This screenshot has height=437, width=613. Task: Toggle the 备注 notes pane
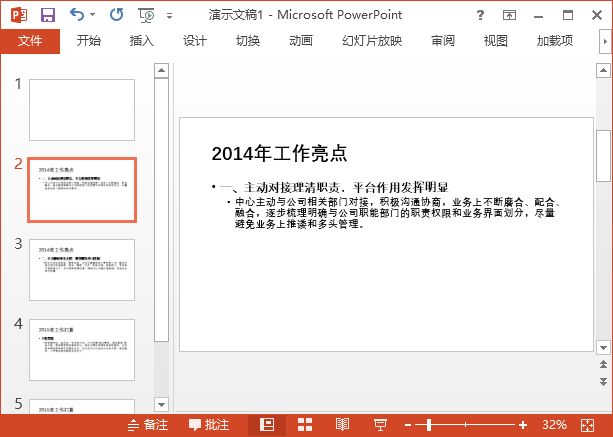point(148,425)
